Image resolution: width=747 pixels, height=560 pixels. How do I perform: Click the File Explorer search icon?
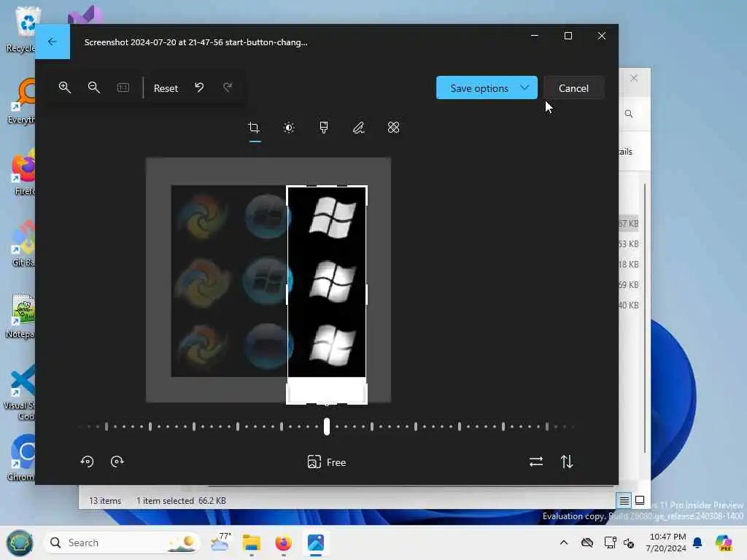(x=629, y=114)
